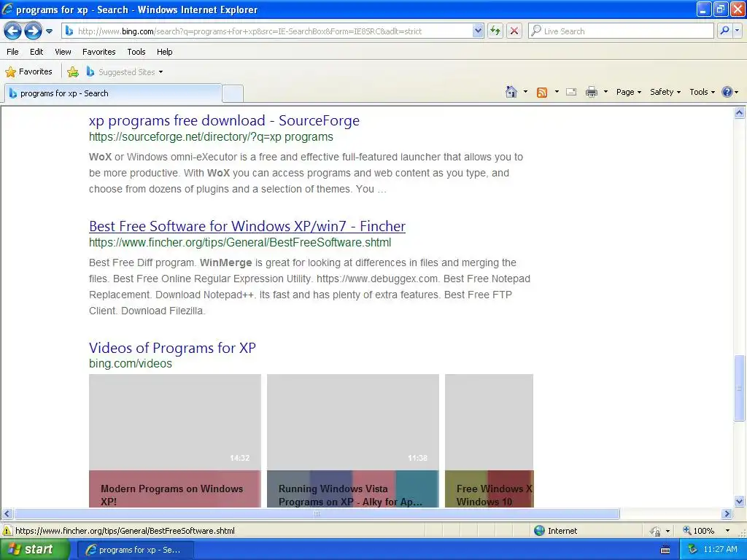The width and height of the screenshot is (747, 560).
Task: Open 'Running Windows Vista Programs on XP' video
Action: tap(353, 440)
